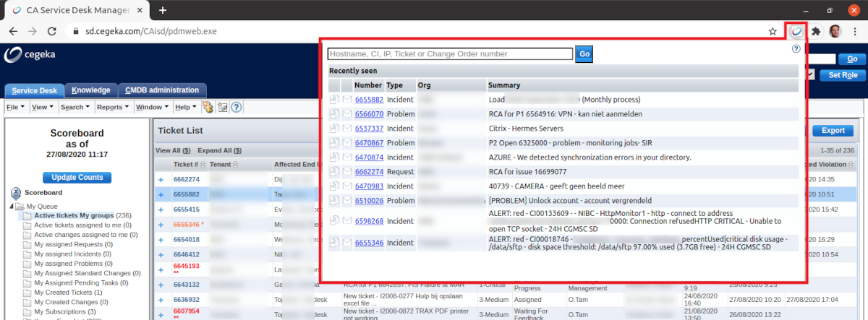Open ticket link 6470874 in popup
This screenshot has width=868, height=320.
tap(369, 157)
